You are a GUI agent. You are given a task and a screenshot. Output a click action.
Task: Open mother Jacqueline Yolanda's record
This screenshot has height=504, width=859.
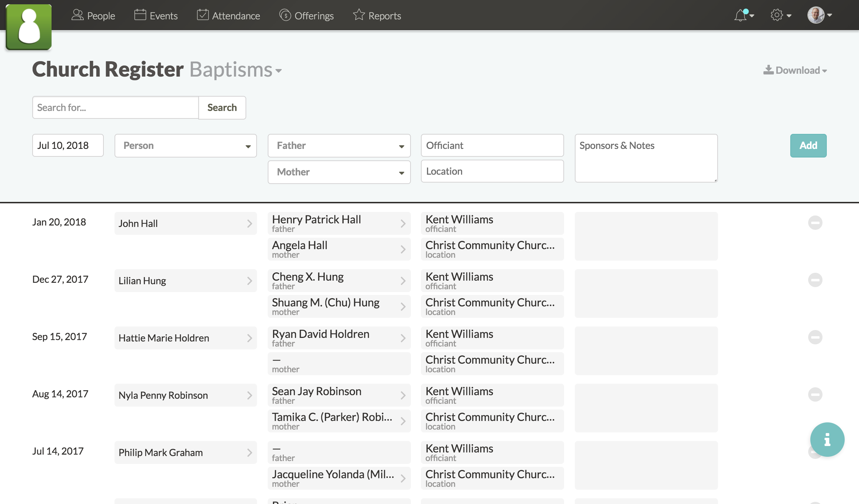point(339,478)
